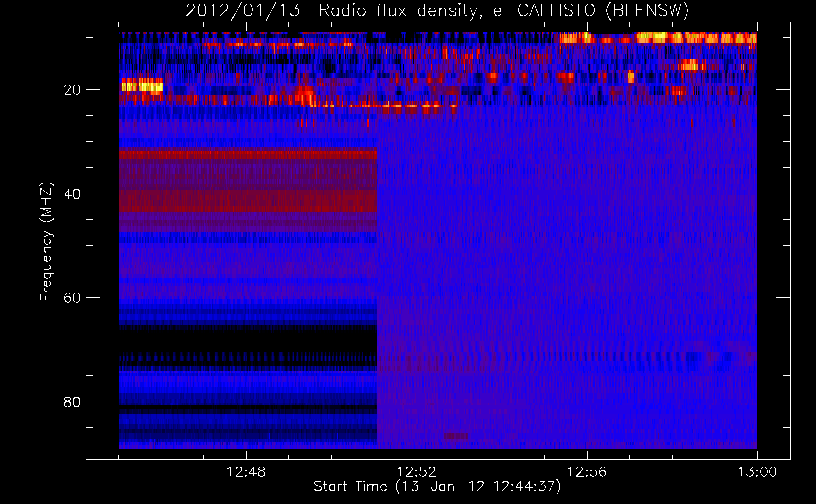The width and height of the screenshot is (816, 504).
Task: Click the small dark red patch near 87 MHz
Action: (x=455, y=436)
